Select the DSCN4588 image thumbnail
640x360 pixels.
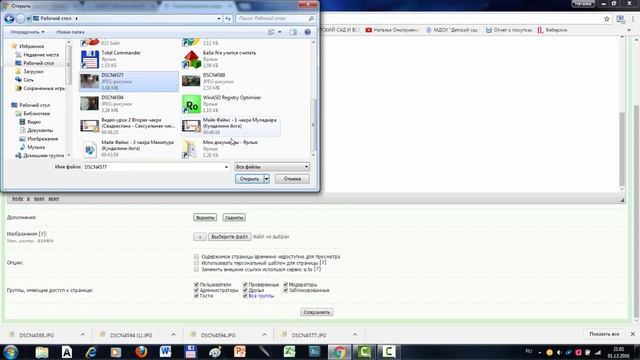[191, 81]
